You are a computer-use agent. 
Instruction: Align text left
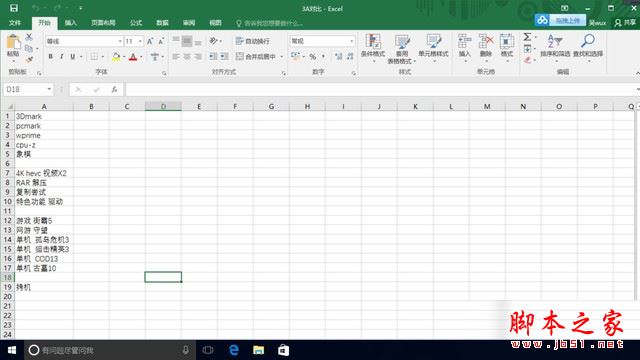176,57
